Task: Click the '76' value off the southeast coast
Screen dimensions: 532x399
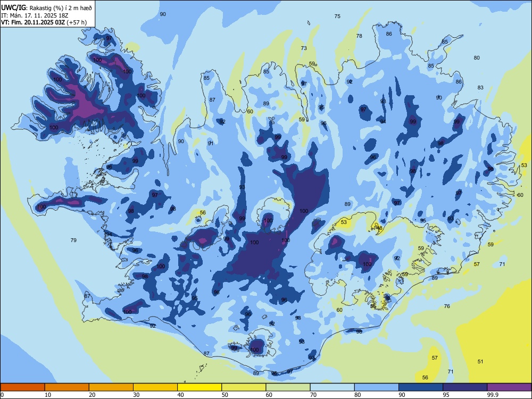Action: click(x=447, y=306)
